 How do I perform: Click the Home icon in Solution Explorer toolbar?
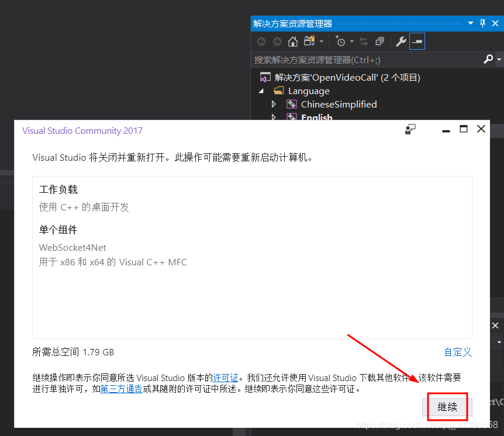(x=293, y=41)
